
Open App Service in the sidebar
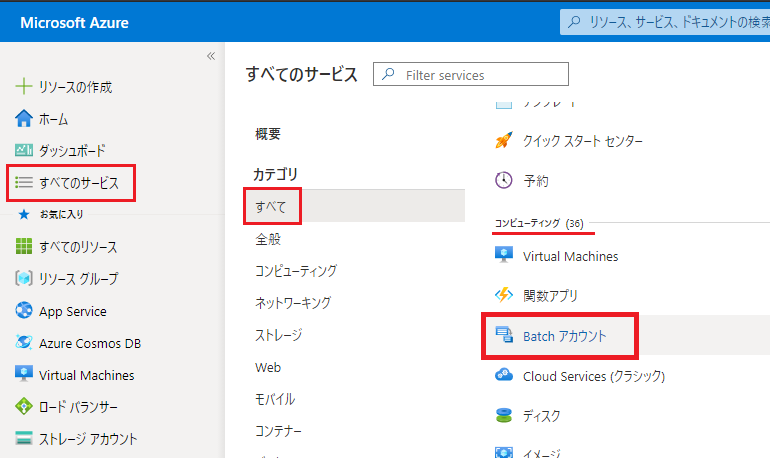73,311
